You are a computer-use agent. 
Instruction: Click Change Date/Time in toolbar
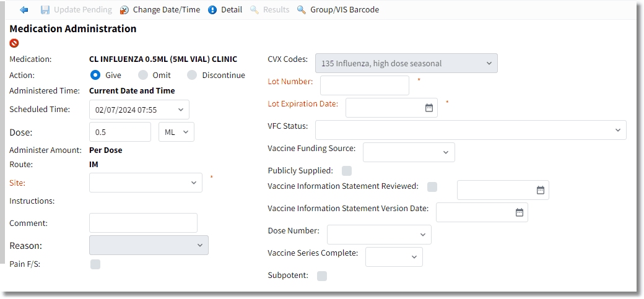pyautogui.click(x=167, y=10)
